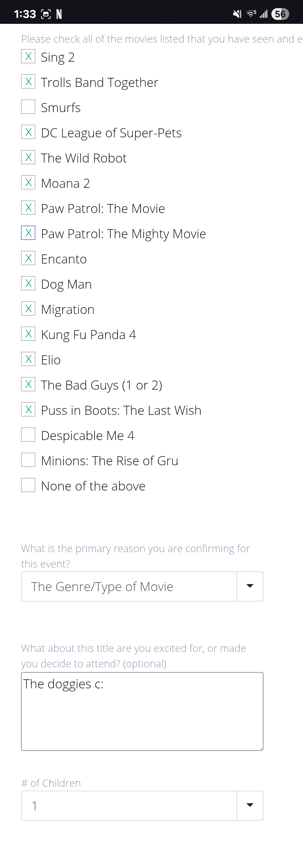The height and width of the screenshot is (868, 303).
Task: Tick Minions: The Rise of Gru
Action: [28, 460]
